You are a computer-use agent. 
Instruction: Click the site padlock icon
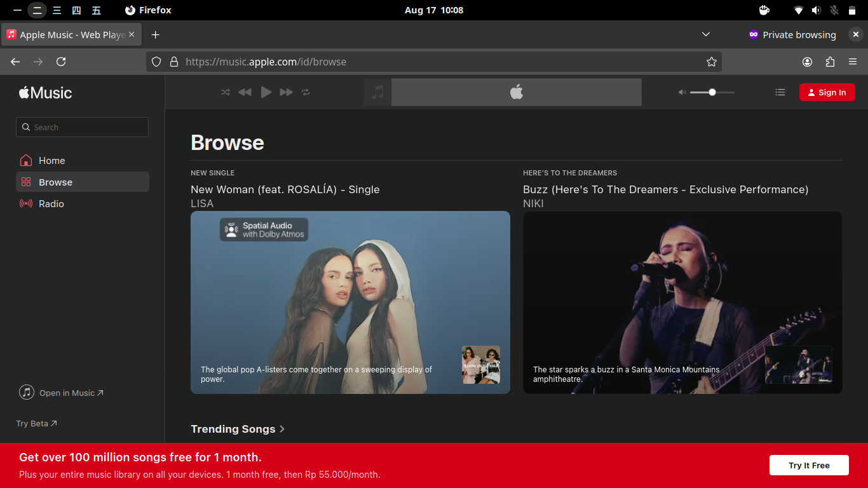tap(174, 62)
